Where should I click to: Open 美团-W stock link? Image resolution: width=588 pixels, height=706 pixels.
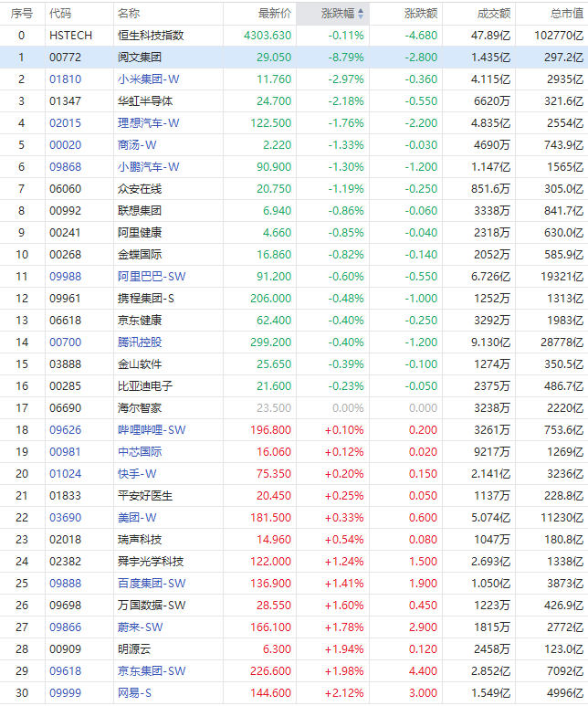[x=137, y=518]
